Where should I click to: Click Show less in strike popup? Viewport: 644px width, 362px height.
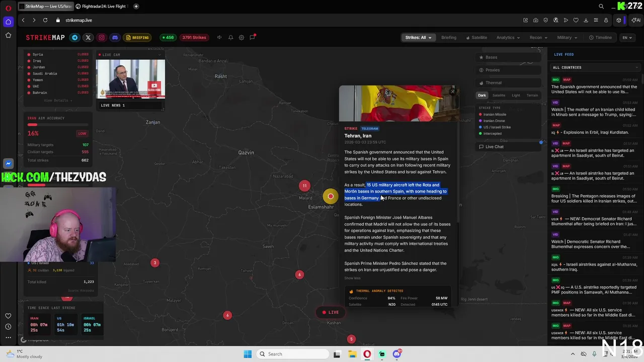[x=352, y=279]
